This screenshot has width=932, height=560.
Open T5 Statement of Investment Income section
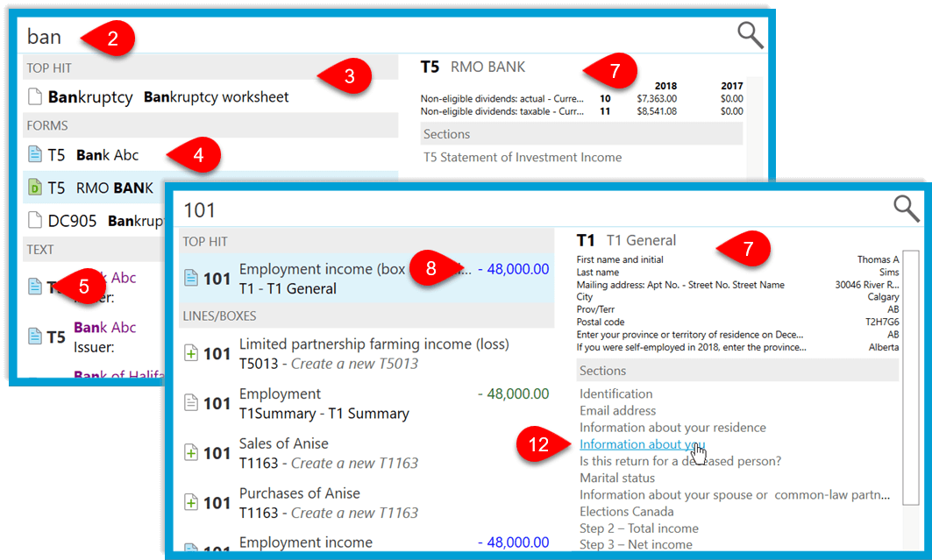(523, 158)
